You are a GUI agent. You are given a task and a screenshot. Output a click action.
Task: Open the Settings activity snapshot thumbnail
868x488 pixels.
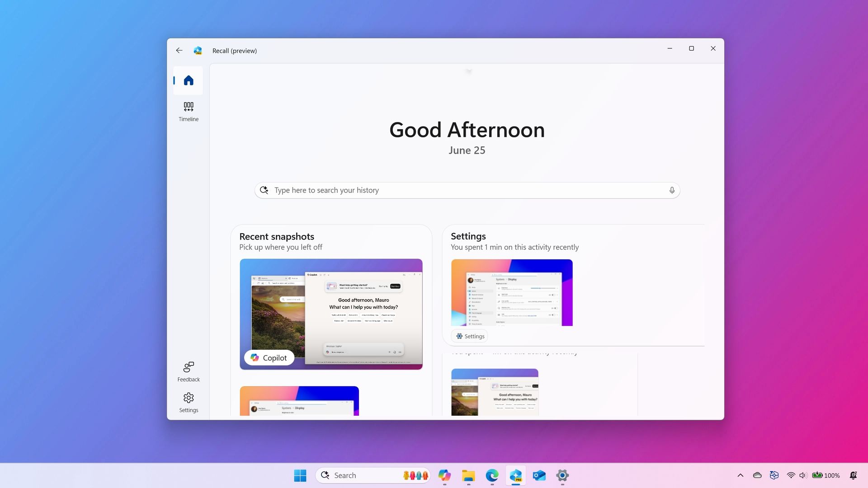(511, 292)
